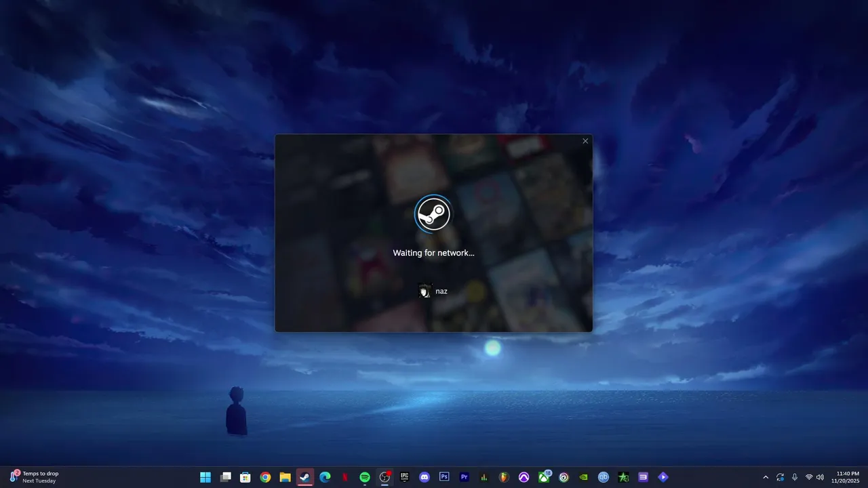Launch Adobe Premiere Pro from the taskbar
This screenshot has height=488, width=868.
(x=465, y=477)
